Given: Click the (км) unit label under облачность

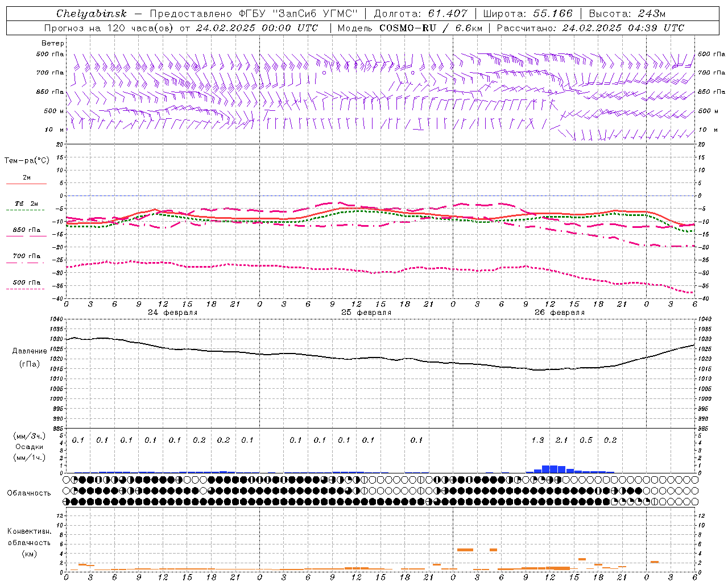Looking at the screenshot, I should tap(29, 554).
